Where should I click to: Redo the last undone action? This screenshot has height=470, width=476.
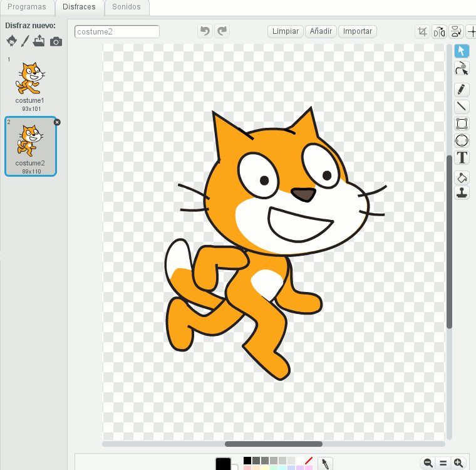222,31
